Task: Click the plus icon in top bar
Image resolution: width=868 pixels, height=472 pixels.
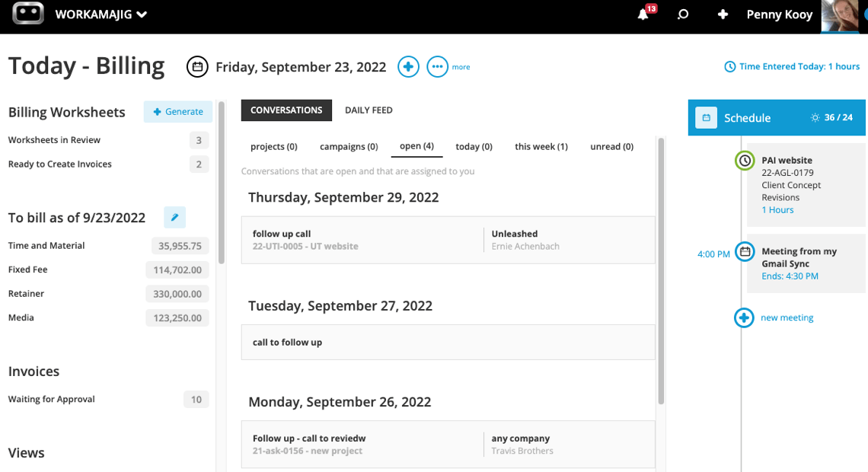Action: (723, 14)
